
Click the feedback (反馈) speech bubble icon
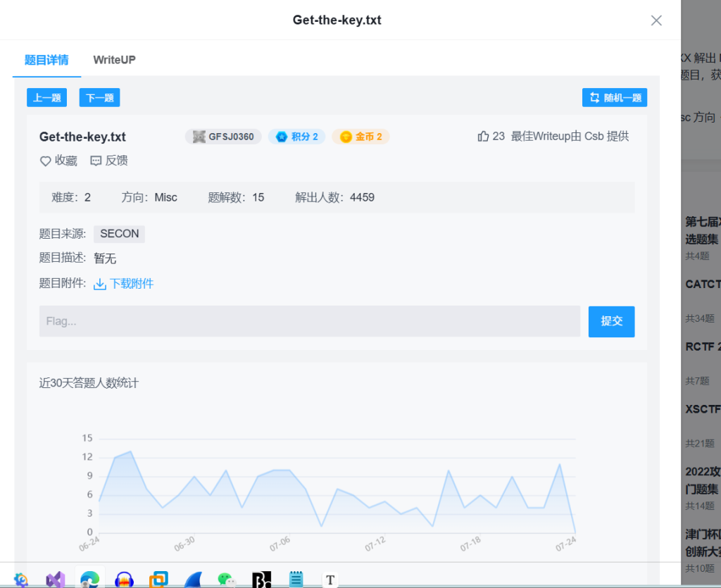tap(96, 161)
